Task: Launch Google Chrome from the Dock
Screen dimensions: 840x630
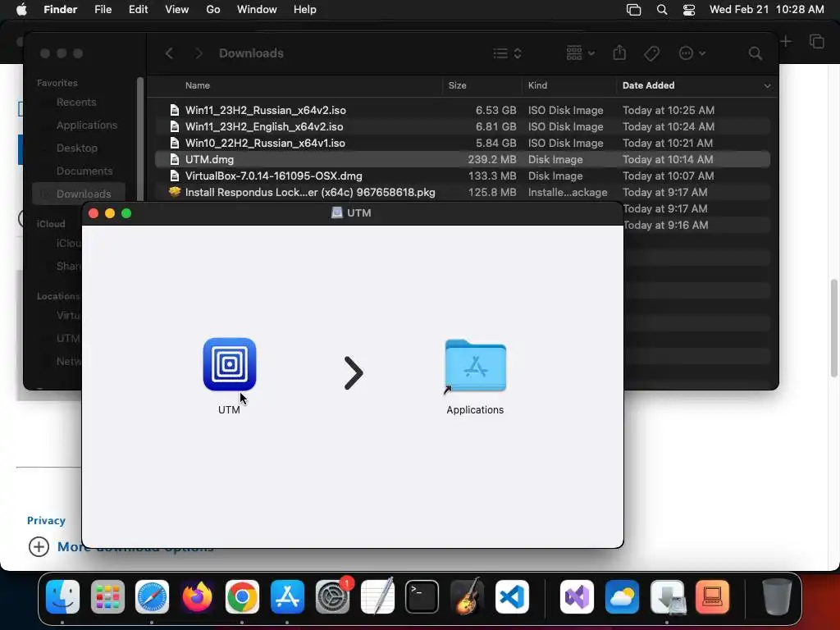Action: [242, 597]
